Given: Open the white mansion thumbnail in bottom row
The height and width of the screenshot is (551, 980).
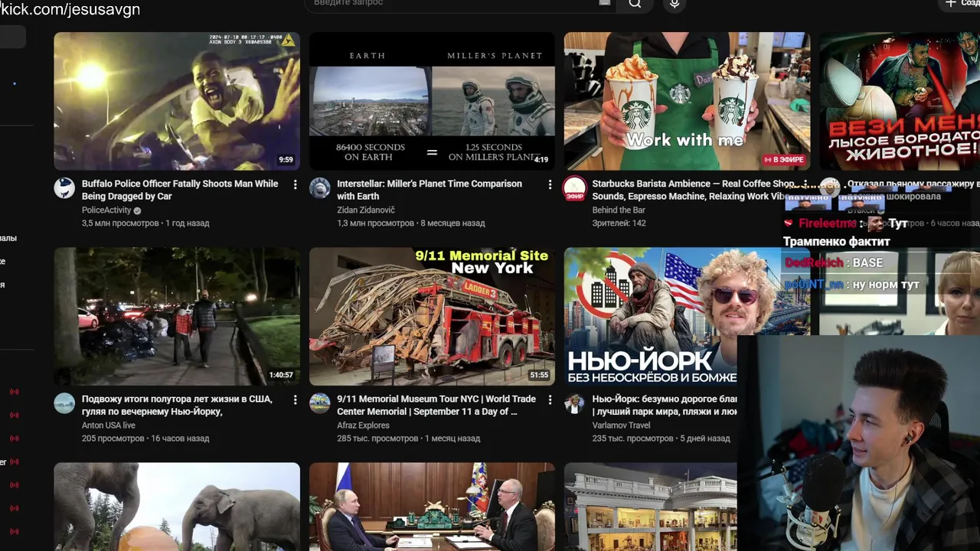Looking at the screenshot, I should coord(651,507).
